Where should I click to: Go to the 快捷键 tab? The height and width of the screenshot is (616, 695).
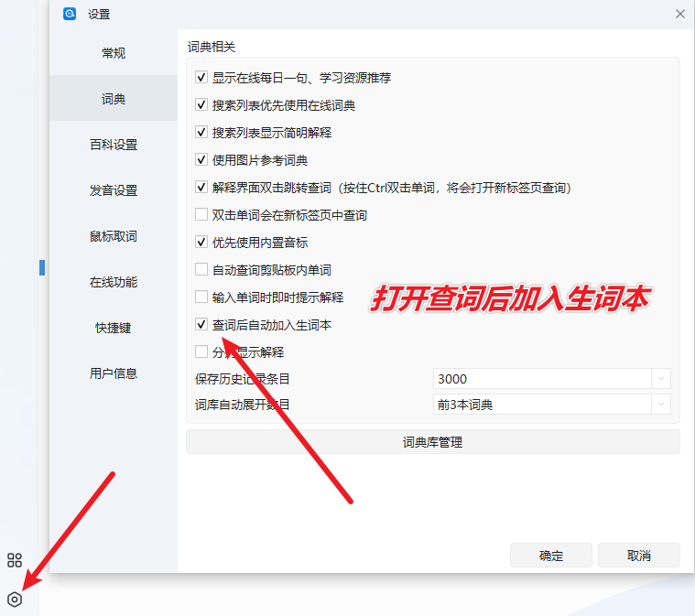[x=114, y=328]
